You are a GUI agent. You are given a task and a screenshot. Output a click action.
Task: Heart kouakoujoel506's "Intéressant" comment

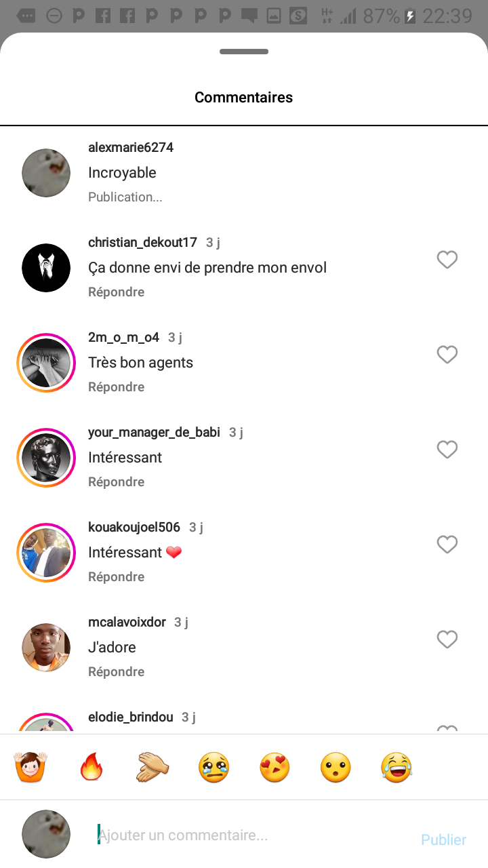pyautogui.click(x=447, y=545)
